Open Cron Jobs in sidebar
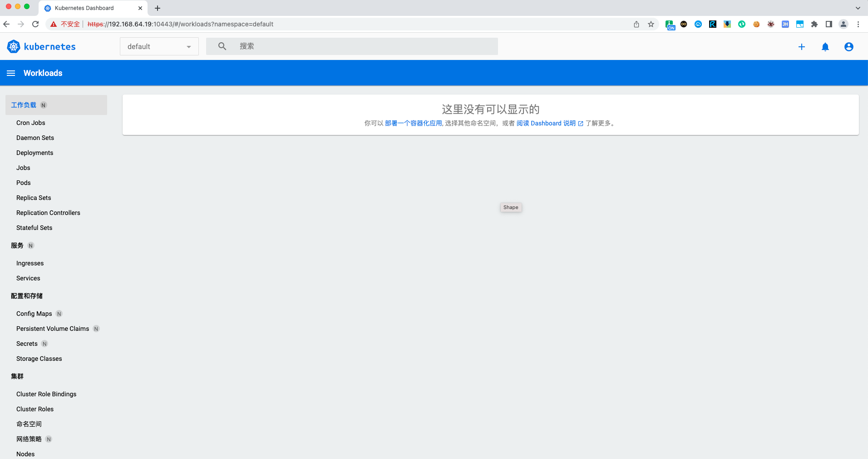 coord(30,123)
